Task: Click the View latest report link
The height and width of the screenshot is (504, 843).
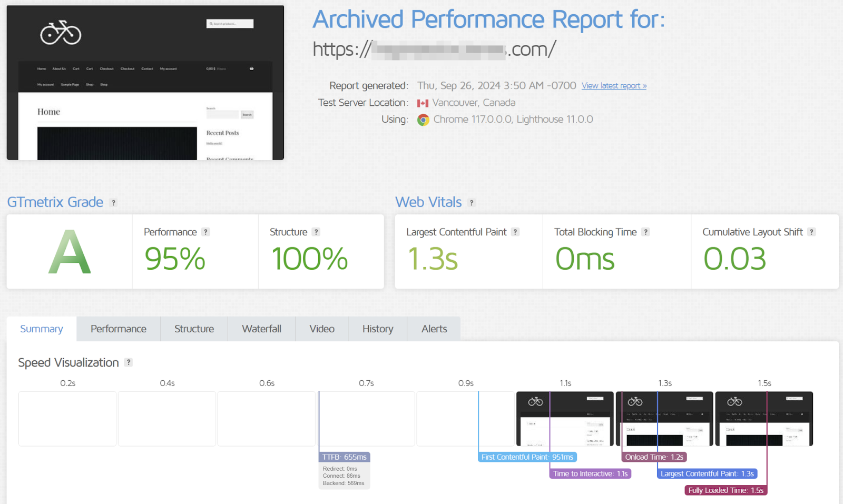Action: (614, 86)
